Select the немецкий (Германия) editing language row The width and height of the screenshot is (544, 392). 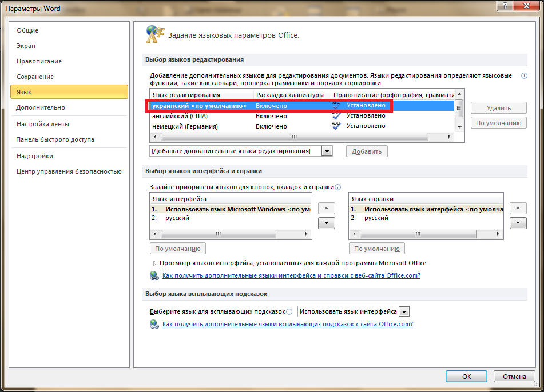click(302, 126)
